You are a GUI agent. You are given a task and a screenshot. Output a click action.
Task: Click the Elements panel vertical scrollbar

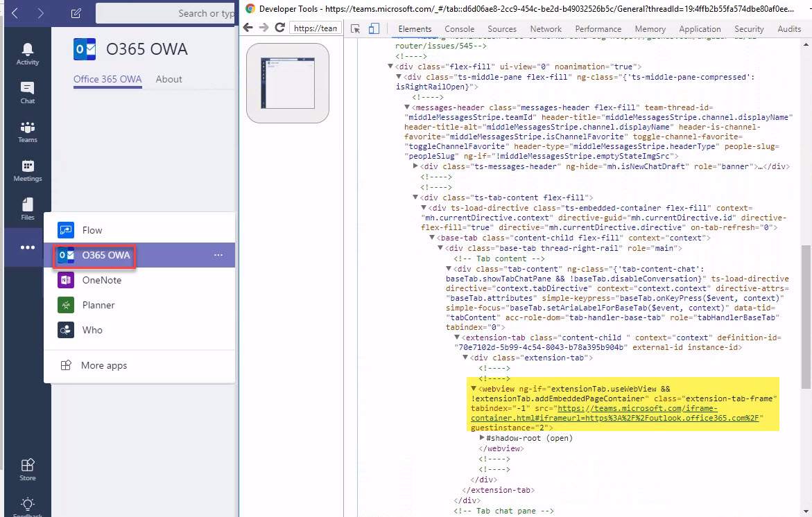(x=806, y=316)
